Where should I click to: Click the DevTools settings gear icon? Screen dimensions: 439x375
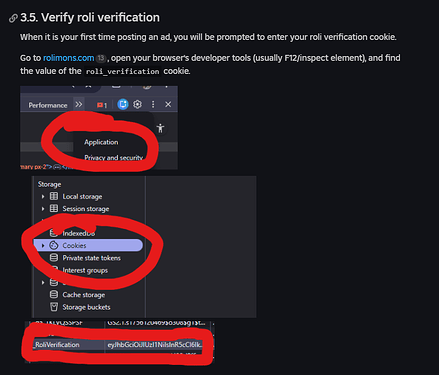(137, 105)
